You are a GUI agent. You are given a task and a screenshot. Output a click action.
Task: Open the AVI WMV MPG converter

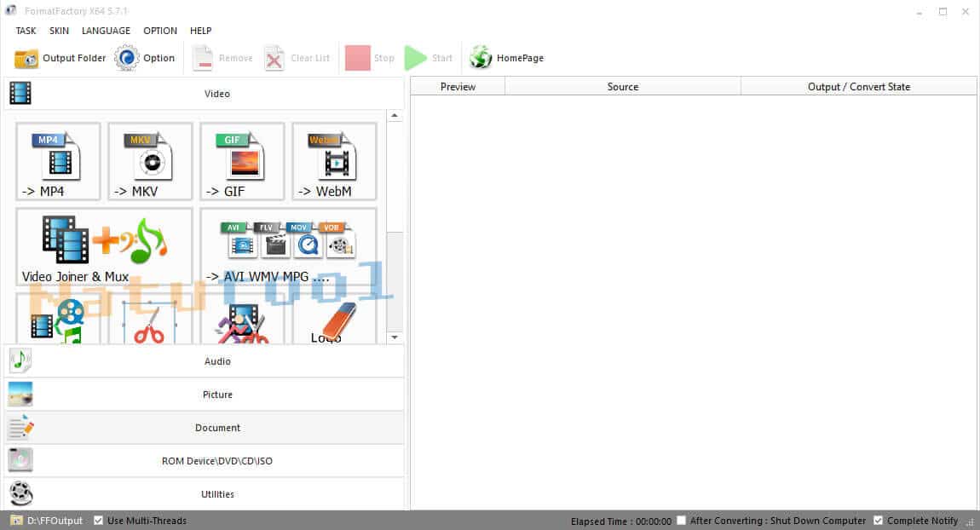[x=288, y=246]
